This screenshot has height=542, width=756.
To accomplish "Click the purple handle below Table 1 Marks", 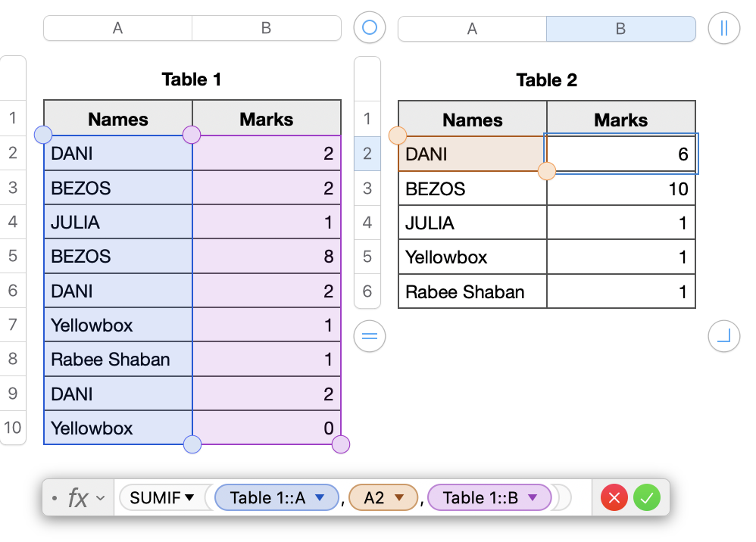I will click(x=341, y=444).
